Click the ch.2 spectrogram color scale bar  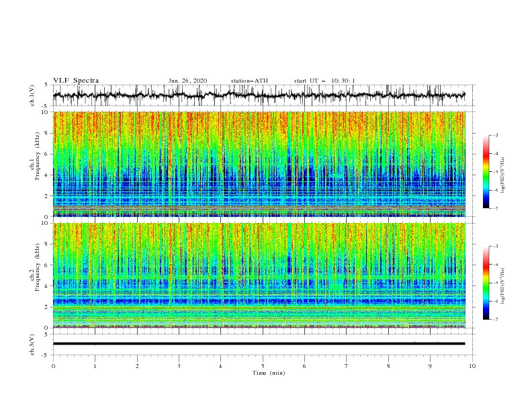point(486,283)
